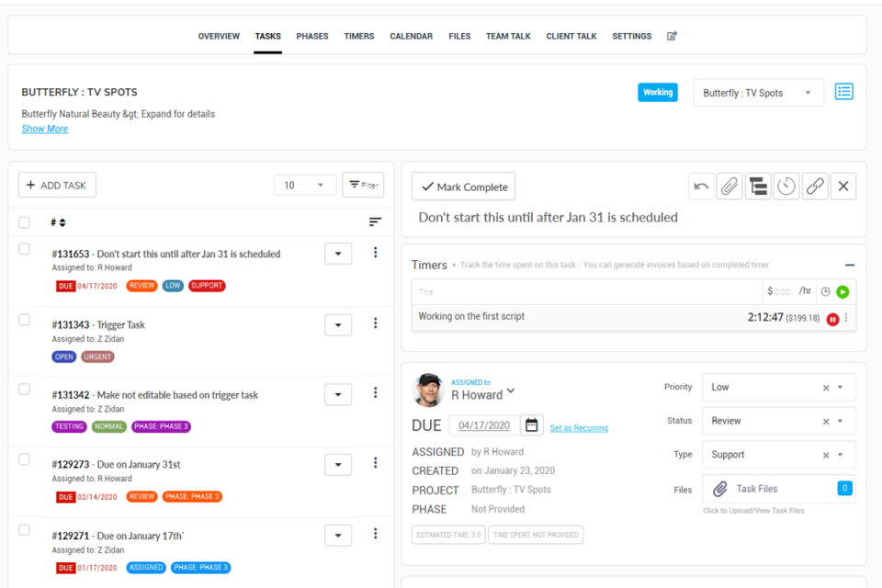
Task: Click the Show More link
Action: (x=45, y=129)
